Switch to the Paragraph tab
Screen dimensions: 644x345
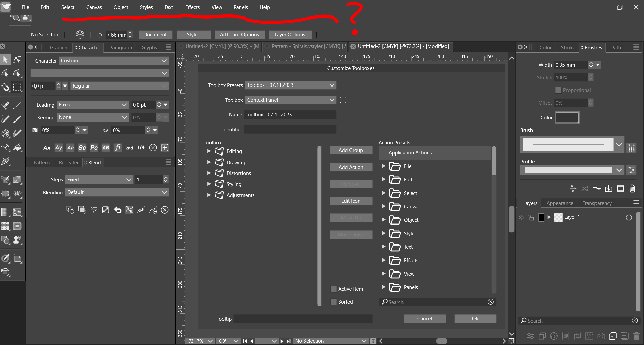coord(121,48)
